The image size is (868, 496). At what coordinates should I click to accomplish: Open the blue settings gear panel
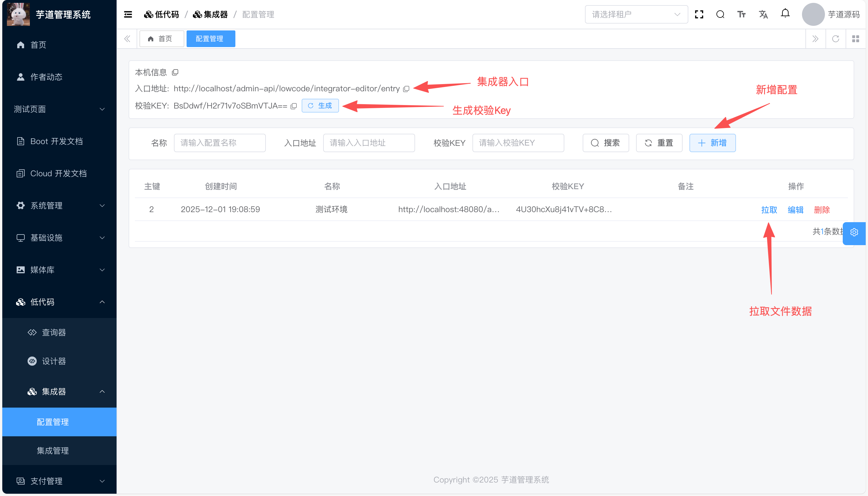[854, 233]
